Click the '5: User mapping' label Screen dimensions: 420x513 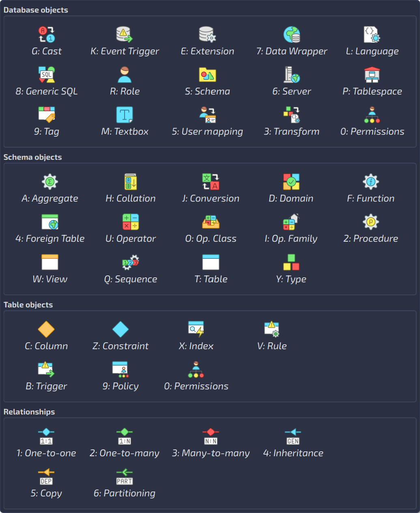tap(207, 132)
